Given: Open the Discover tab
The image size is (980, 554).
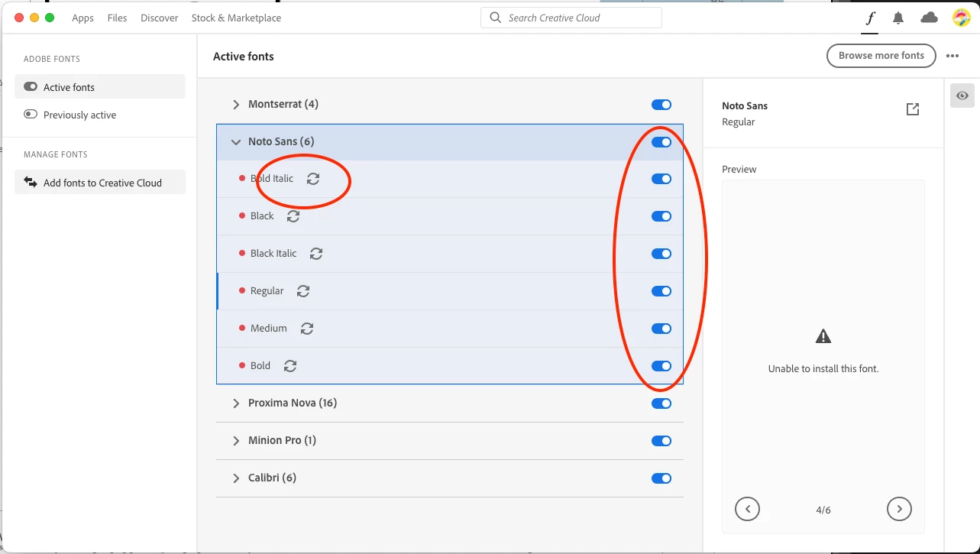Looking at the screenshot, I should (159, 18).
